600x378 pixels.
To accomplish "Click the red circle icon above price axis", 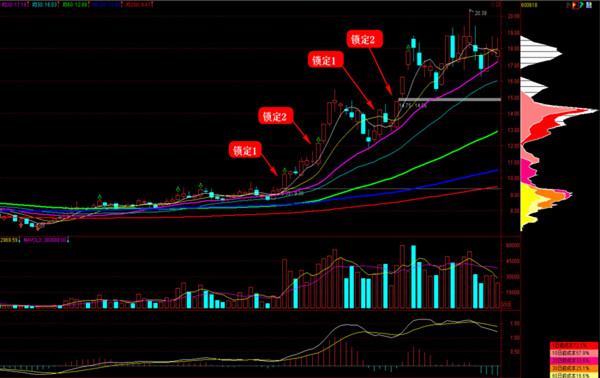I will point(493,5).
